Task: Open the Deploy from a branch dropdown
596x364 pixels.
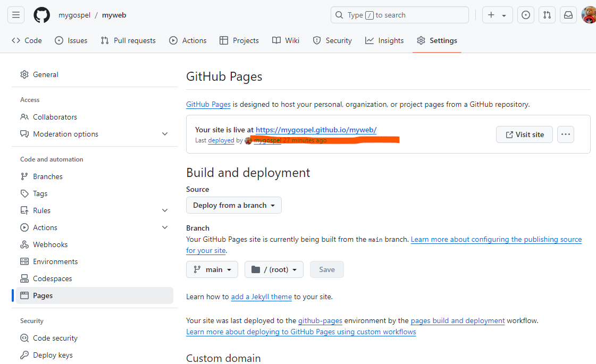Action: [x=234, y=205]
